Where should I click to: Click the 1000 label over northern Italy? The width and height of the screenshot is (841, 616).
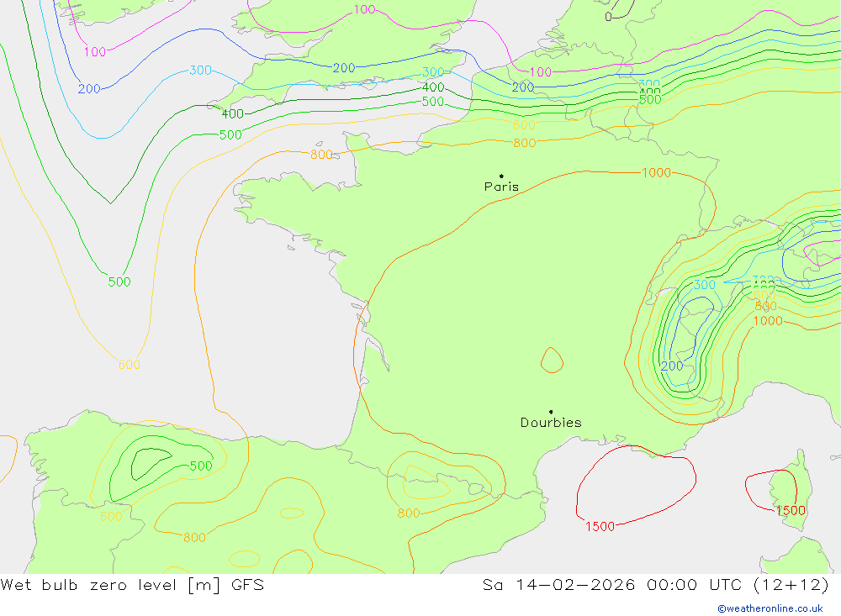pos(768,320)
